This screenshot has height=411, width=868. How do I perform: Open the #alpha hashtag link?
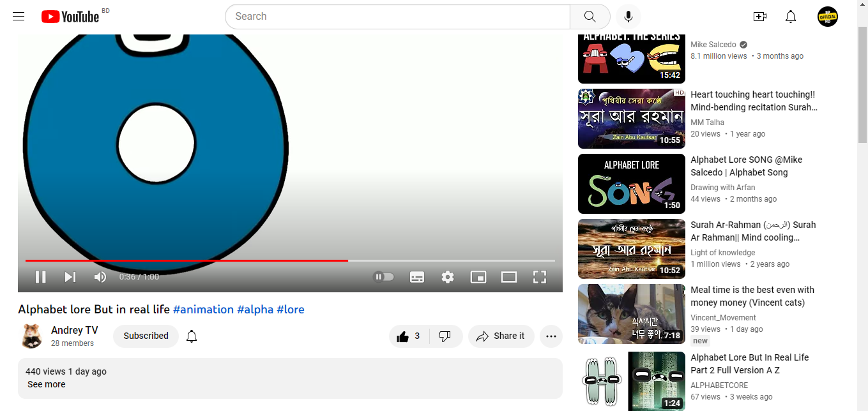255,310
